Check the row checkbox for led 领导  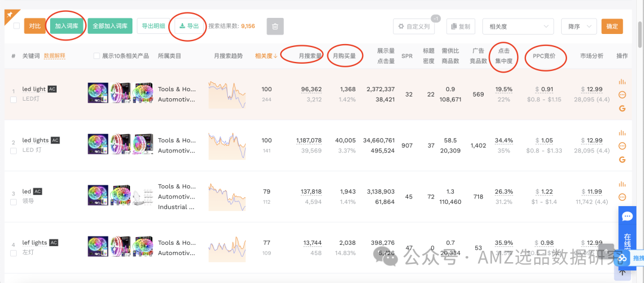click(x=14, y=202)
